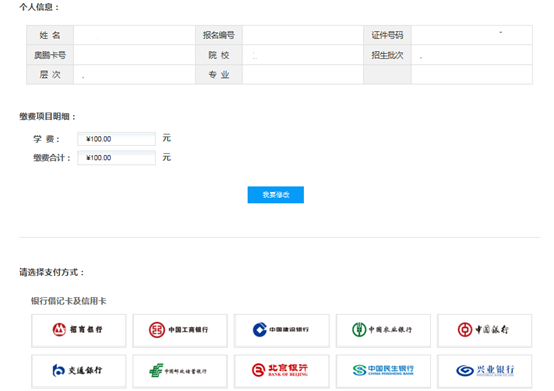The image size is (554, 391).
Task: Select 交通银行 payment option
Action: click(78, 371)
